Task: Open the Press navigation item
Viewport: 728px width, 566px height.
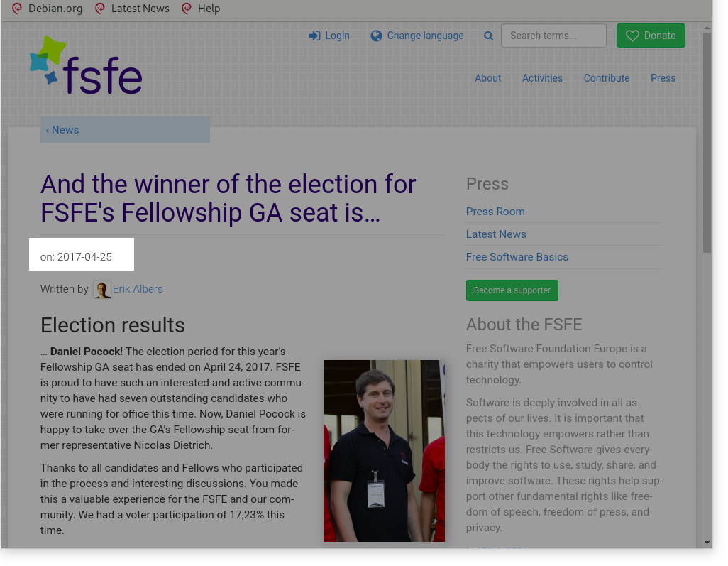Action: [662, 78]
